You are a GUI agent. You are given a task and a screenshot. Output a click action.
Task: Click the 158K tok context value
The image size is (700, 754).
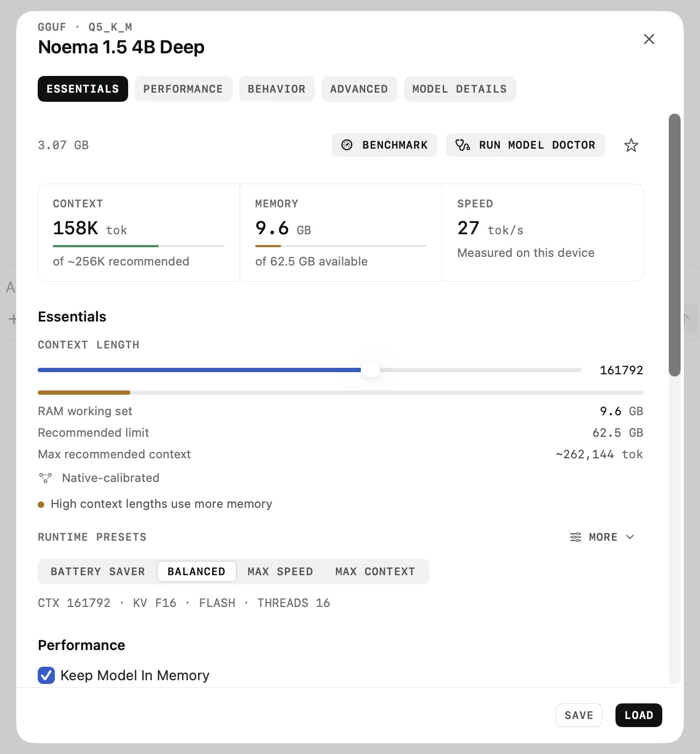(x=90, y=228)
